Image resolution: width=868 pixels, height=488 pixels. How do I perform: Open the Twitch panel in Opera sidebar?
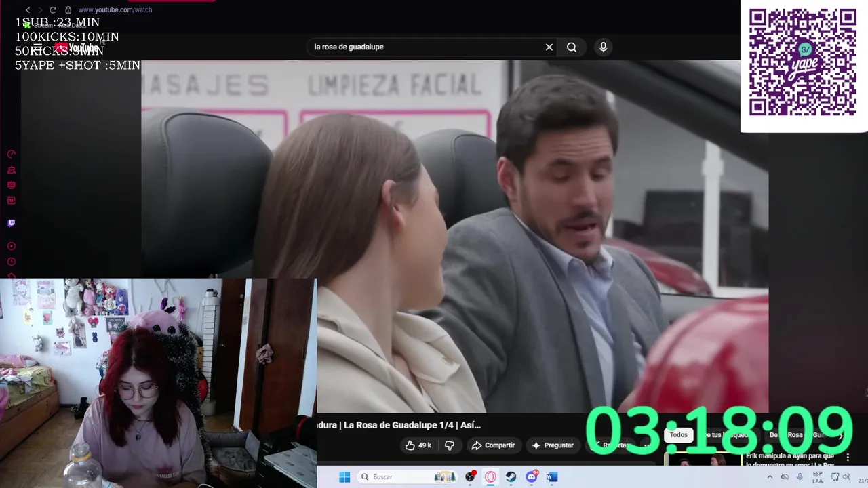point(11,223)
